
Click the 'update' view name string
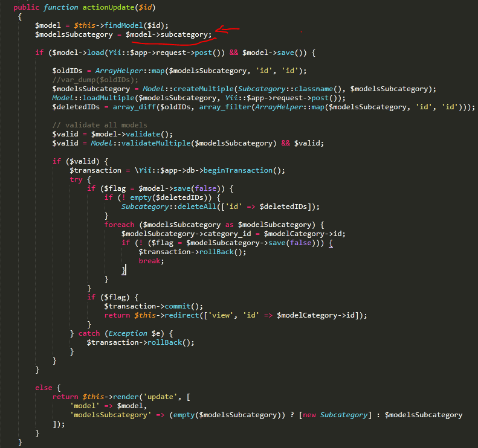pyautogui.click(x=160, y=397)
